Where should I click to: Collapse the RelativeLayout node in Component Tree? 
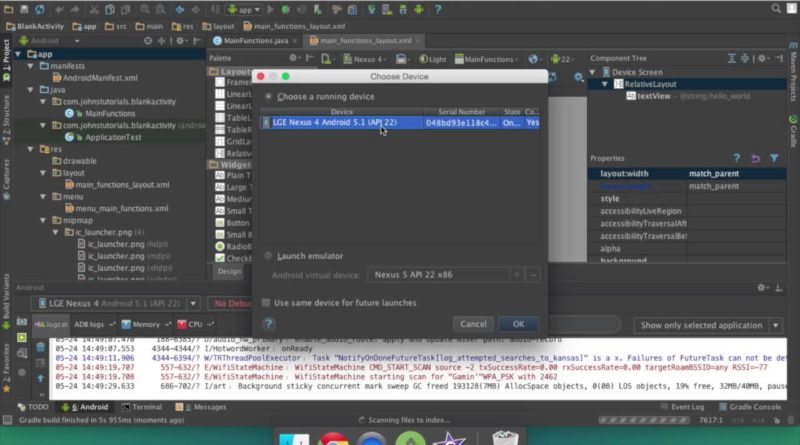click(605, 84)
